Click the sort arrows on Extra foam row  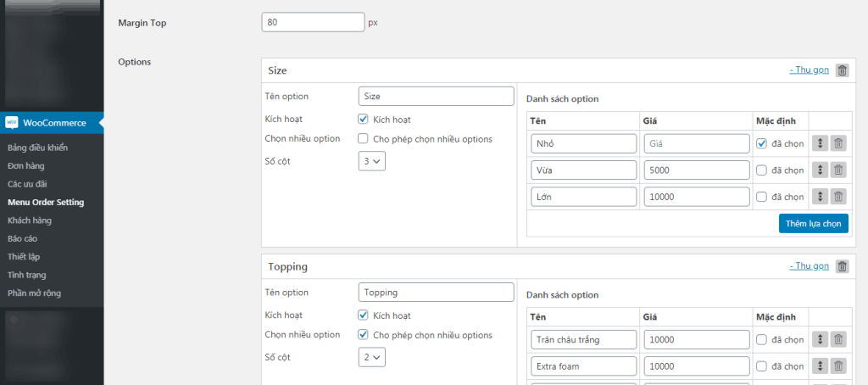coord(820,366)
